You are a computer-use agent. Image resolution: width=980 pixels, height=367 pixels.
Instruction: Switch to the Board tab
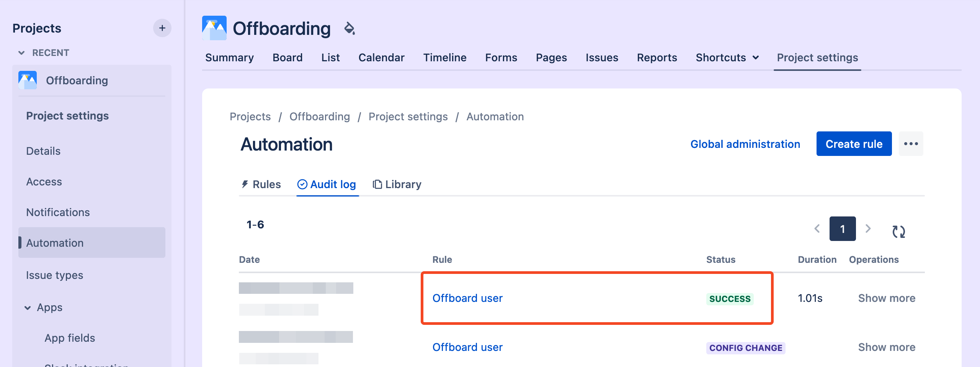pyautogui.click(x=287, y=57)
